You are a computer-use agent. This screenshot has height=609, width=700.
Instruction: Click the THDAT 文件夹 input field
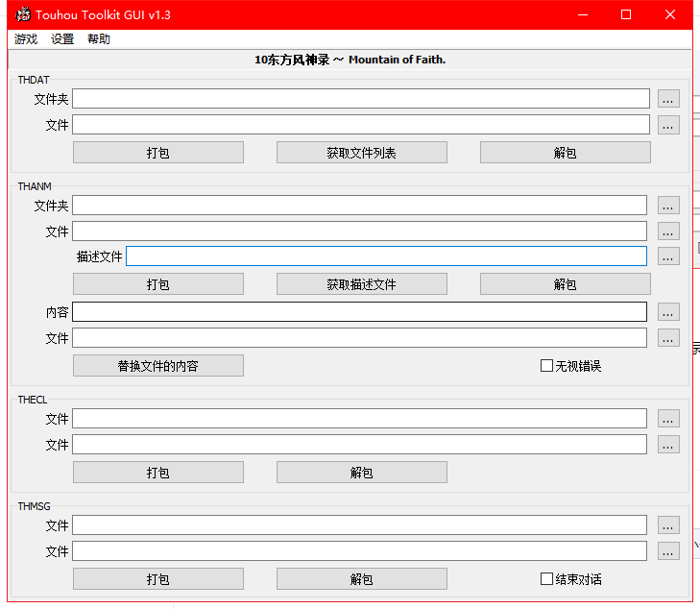[361, 99]
